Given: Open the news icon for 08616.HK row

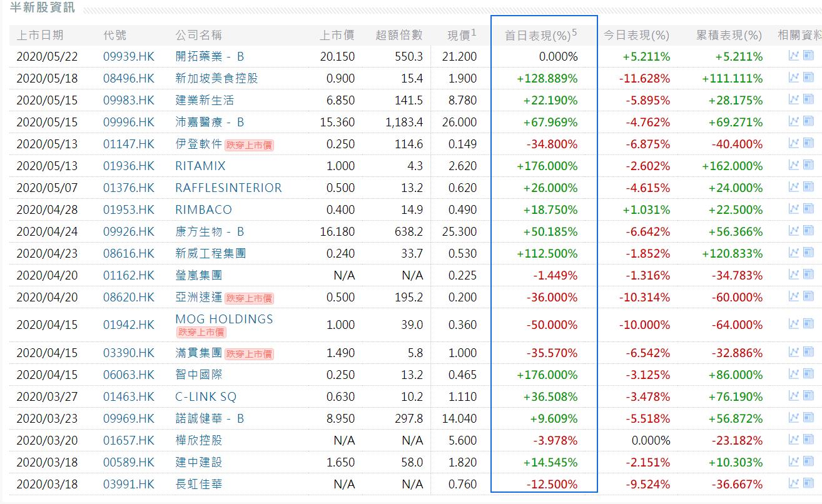Looking at the screenshot, I should (x=808, y=253).
